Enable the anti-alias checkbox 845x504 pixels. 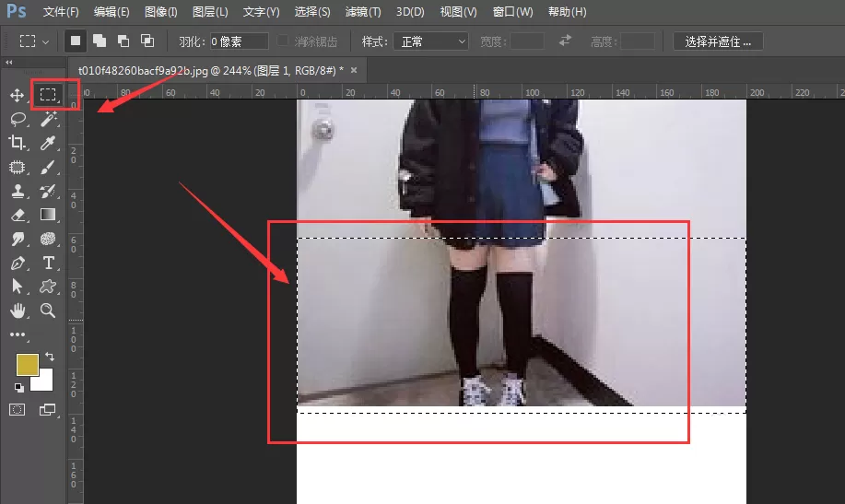[282, 41]
